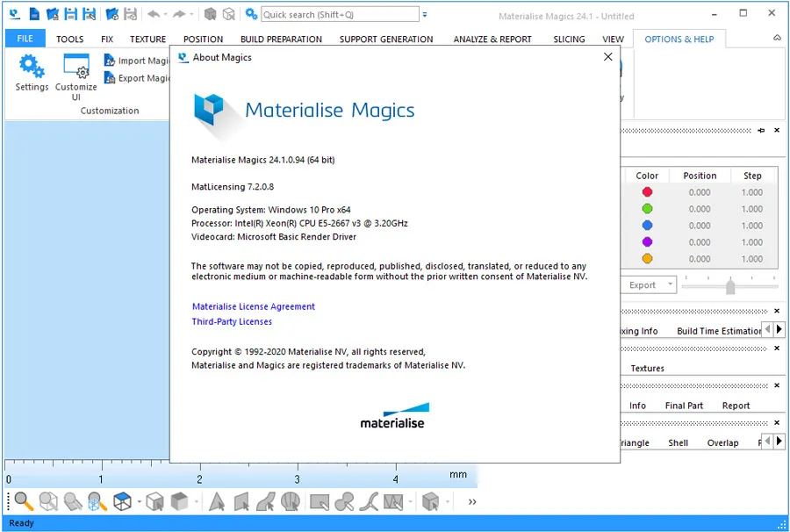Open the Materialise License Agreement link
Viewport: 790px width, 532px height.
coord(254,306)
